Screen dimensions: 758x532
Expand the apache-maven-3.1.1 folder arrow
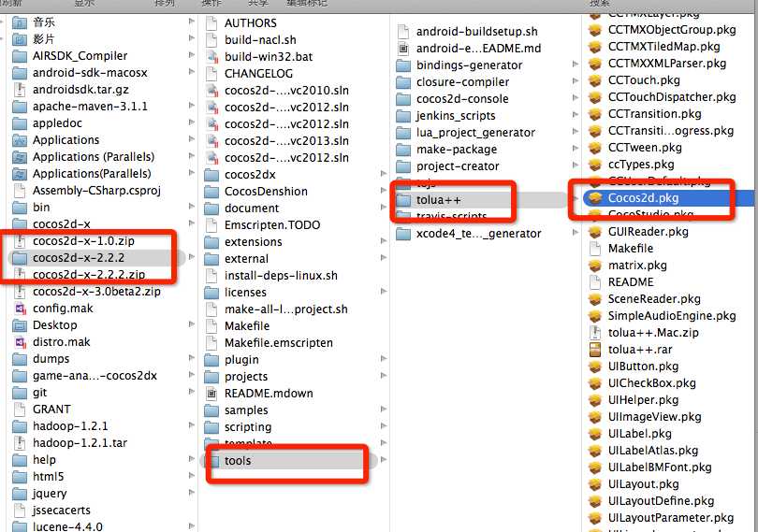click(192, 106)
